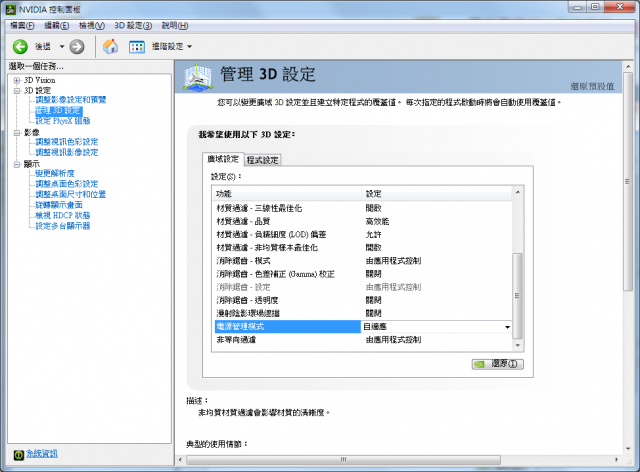The width and height of the screenshot is (640, 472).
Task: Open the back history dropdown arrow
Action: pos(62,47)
